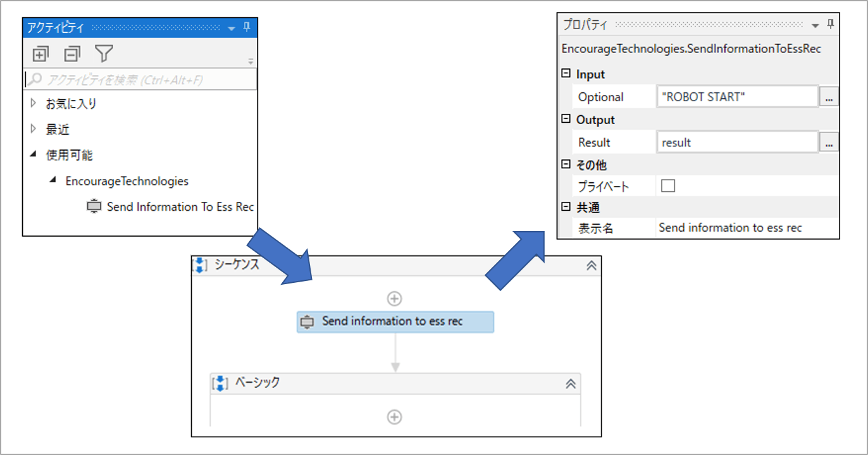Pin the プロパティ panel

pos(831,25)
